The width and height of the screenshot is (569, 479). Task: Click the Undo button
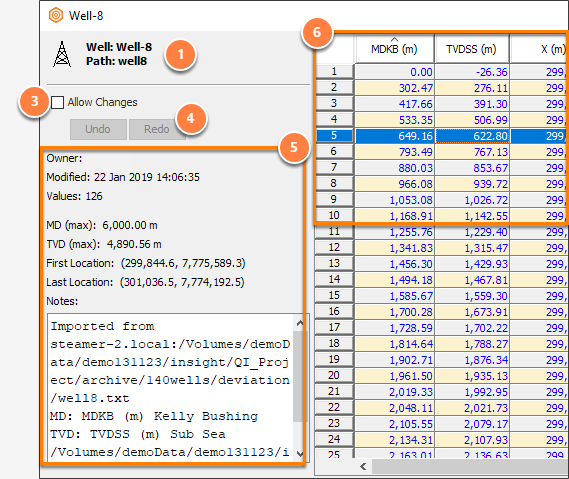(x=98, y=129)
